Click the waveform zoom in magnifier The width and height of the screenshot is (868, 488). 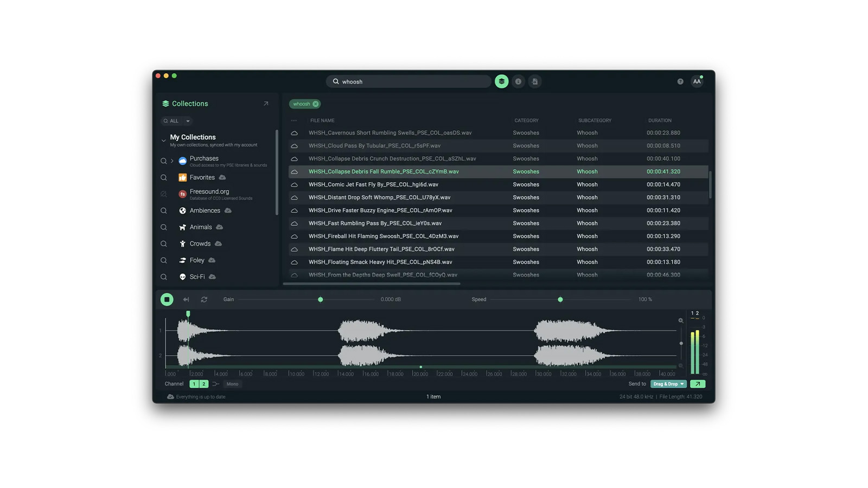point(681,320)
